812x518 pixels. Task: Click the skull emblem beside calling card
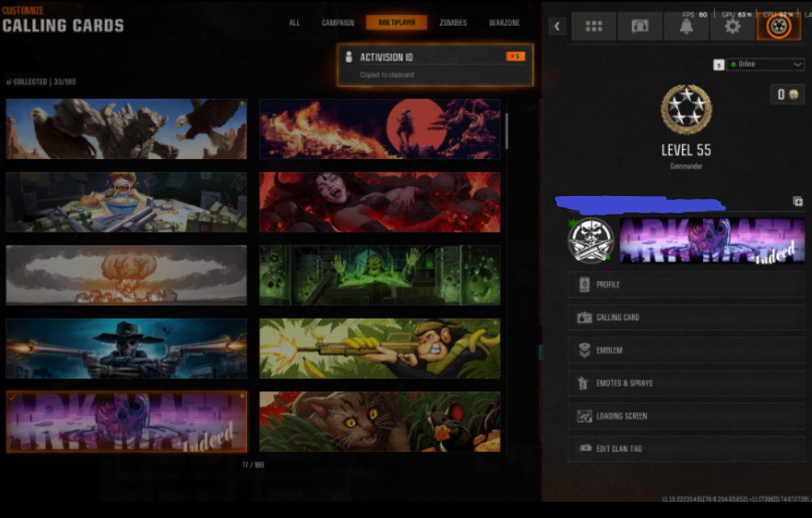pyautogui.click(x=591, y=240)
